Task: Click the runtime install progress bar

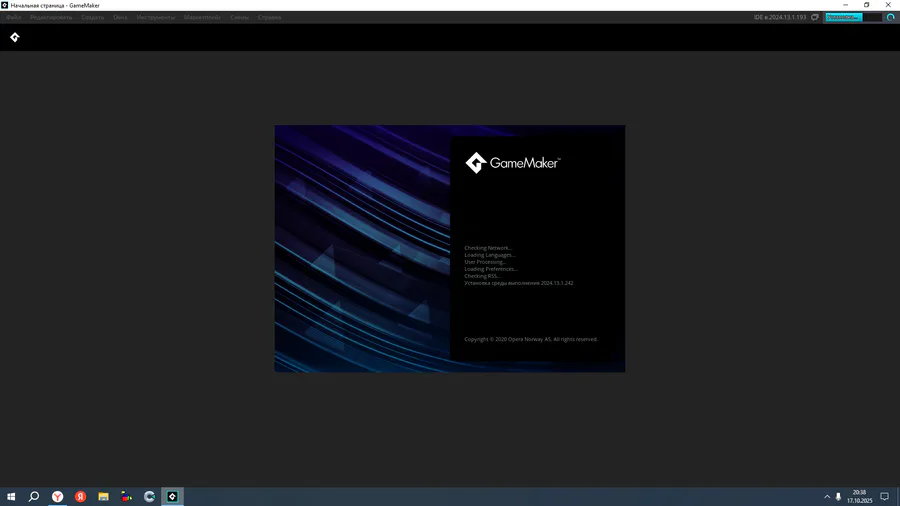Action: pos(853,17)
